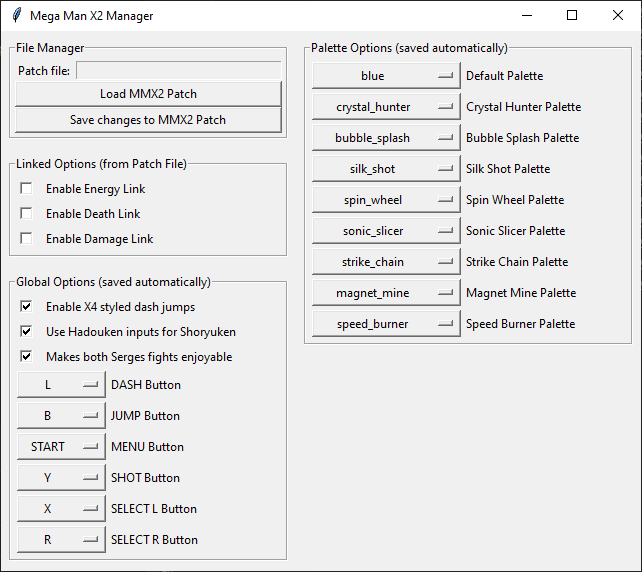Open the Default Palette dropdown showing blue
This screenshot has height=572, width=642.
click(x=386, y=75)
